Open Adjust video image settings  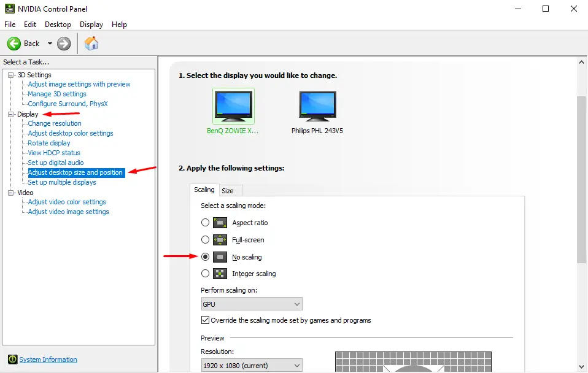point(68,212)
